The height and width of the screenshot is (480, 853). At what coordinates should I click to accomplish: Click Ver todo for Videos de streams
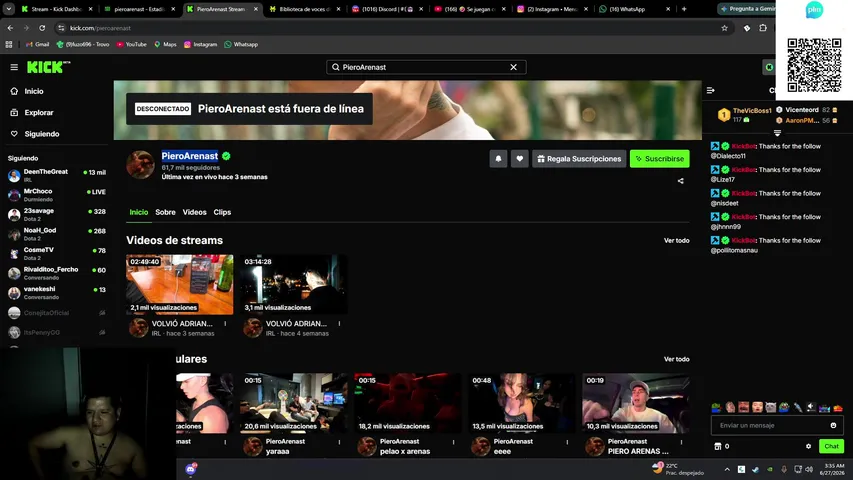pos(676,241)
